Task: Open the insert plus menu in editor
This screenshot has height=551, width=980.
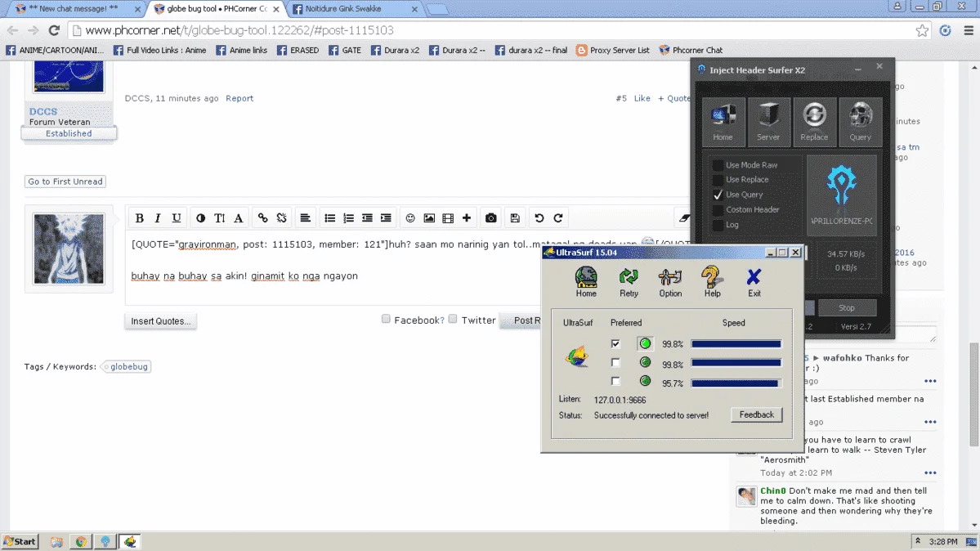Action: click(x=466, y=217)
